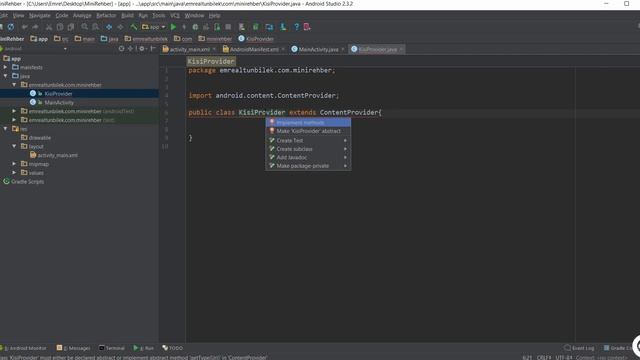Viewport: 640px width, 360px height.
Task: Undo using the left arrow toolbar icon
Action: [x=24, y=27]
